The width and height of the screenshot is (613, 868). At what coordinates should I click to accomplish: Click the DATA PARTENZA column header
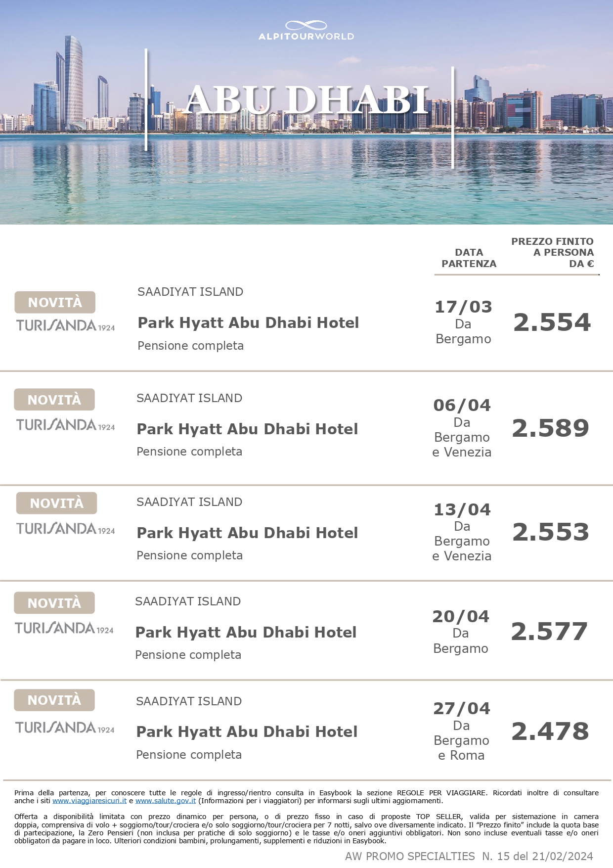pyautogui.click(x=469, y=258)
